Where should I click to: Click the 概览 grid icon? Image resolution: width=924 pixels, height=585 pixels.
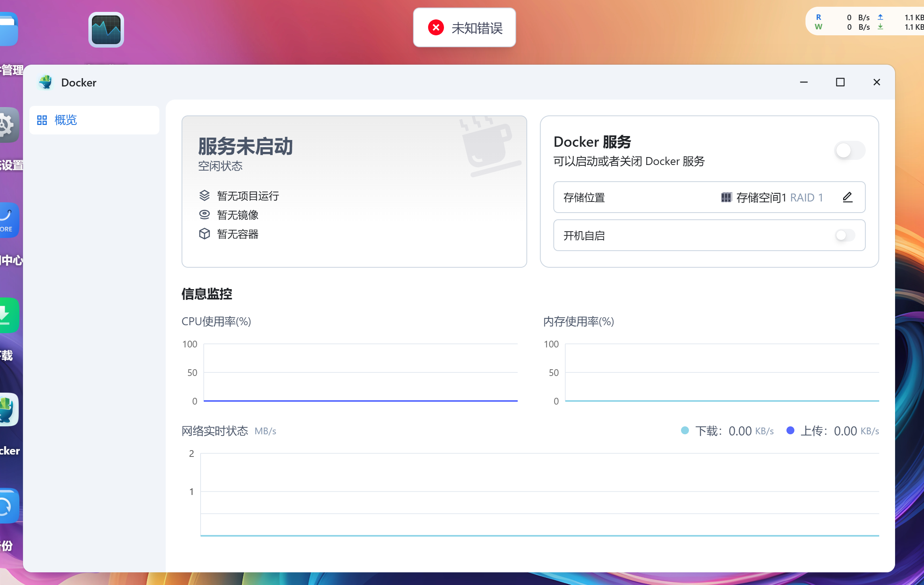click(x=42, y=120)
